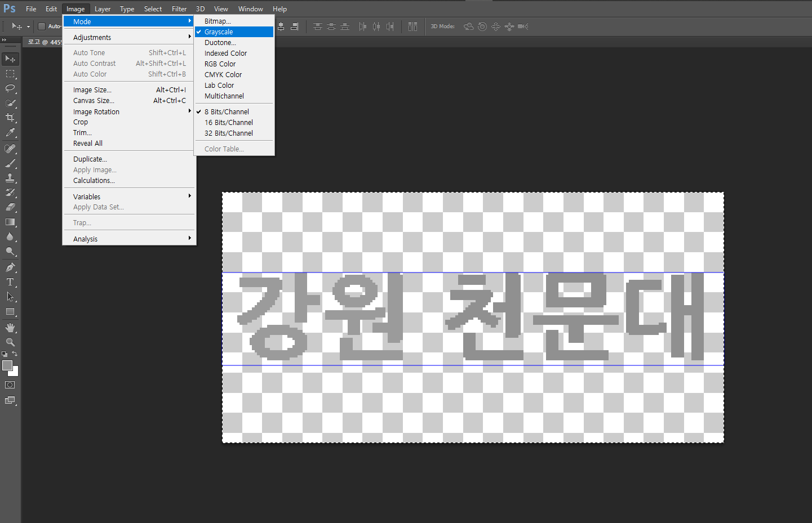
Task: Click default foreground/background colors icon
Action: (x=5, y=354)
